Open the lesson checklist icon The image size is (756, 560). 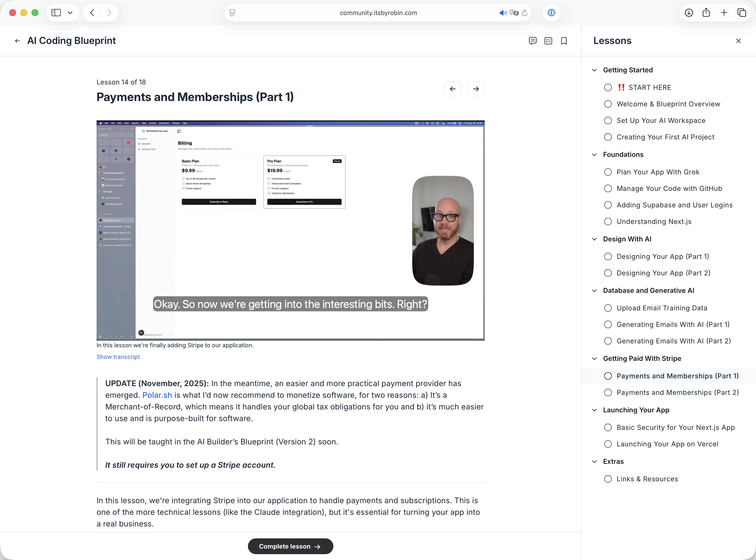click(x=548, y=41)
